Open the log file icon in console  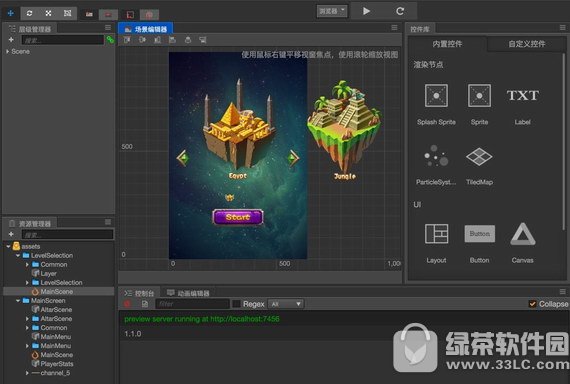coord(145,304)
